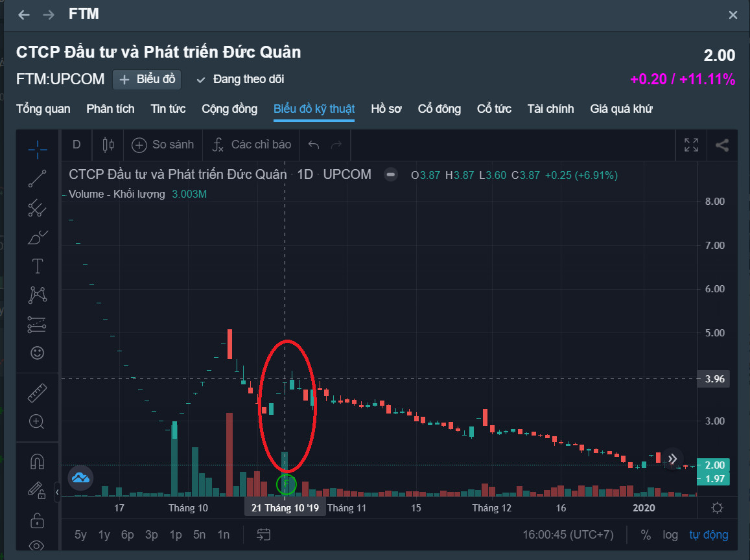The image size is (750, 560).
Task: Go forward with the right arrow
Action: click(49, 15)
